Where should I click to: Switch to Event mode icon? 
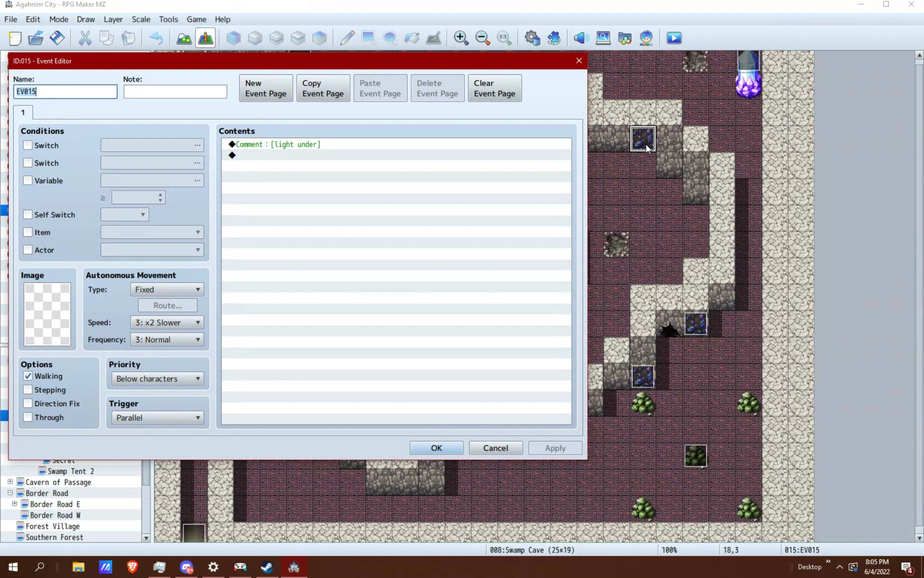click(x=205, y=38)
